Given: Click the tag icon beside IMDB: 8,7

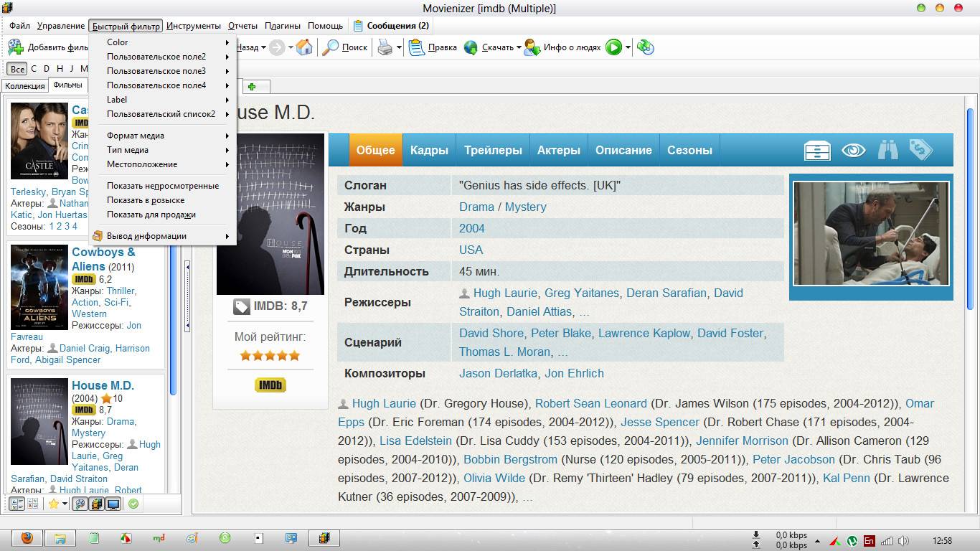Looking at the screenshot, I should [242, 306].
